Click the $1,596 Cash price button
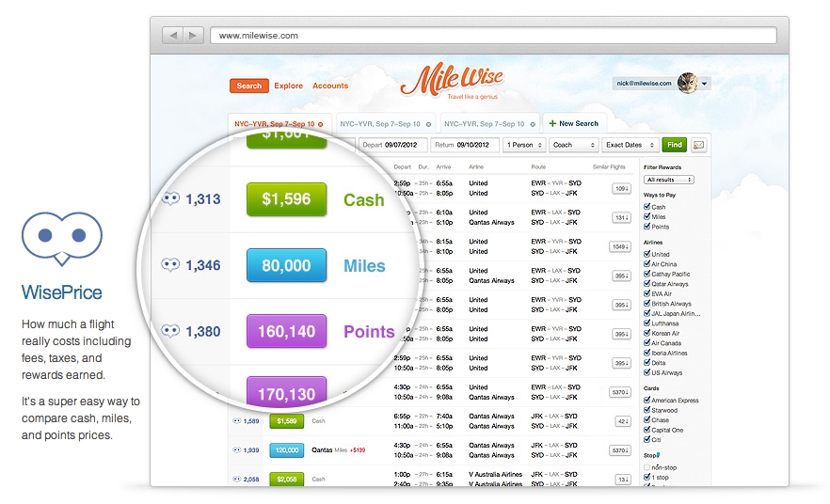Viewport: 830px width, 504px height. pos(286,198)
